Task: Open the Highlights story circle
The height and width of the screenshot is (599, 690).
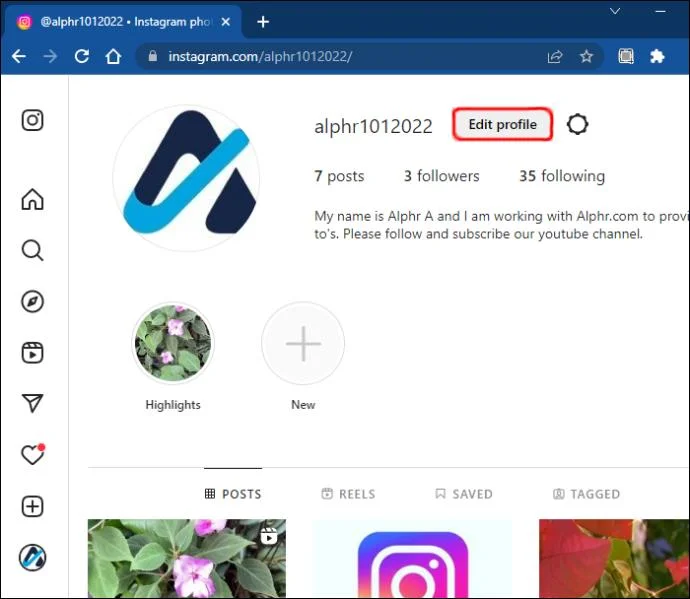Action: click(x=173, y=343)
